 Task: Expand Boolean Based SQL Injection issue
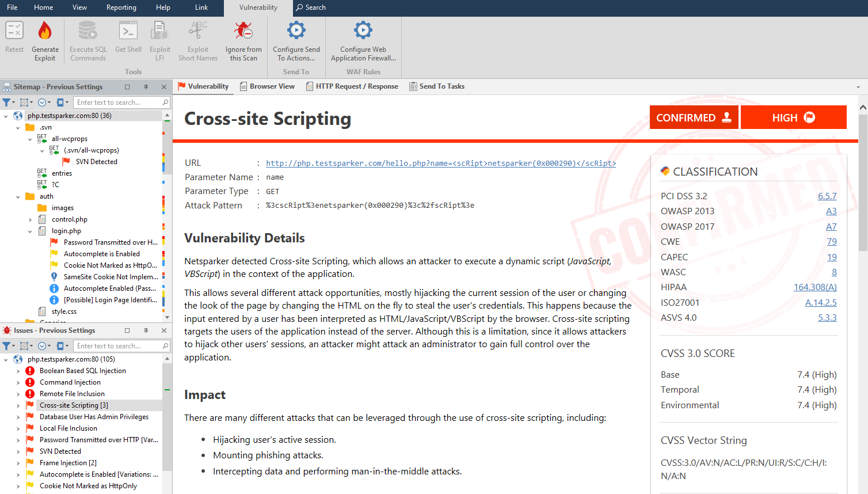coord(18,371)
